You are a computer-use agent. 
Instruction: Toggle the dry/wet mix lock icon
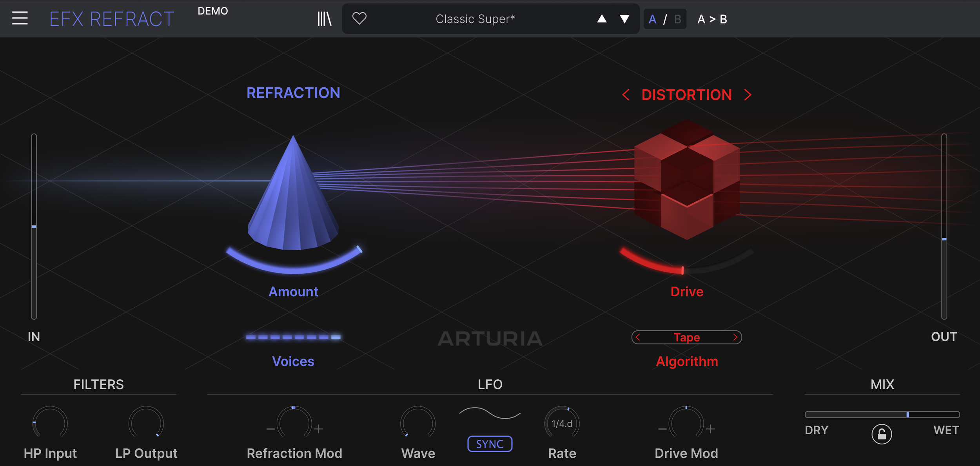click(x=882, y=434)
